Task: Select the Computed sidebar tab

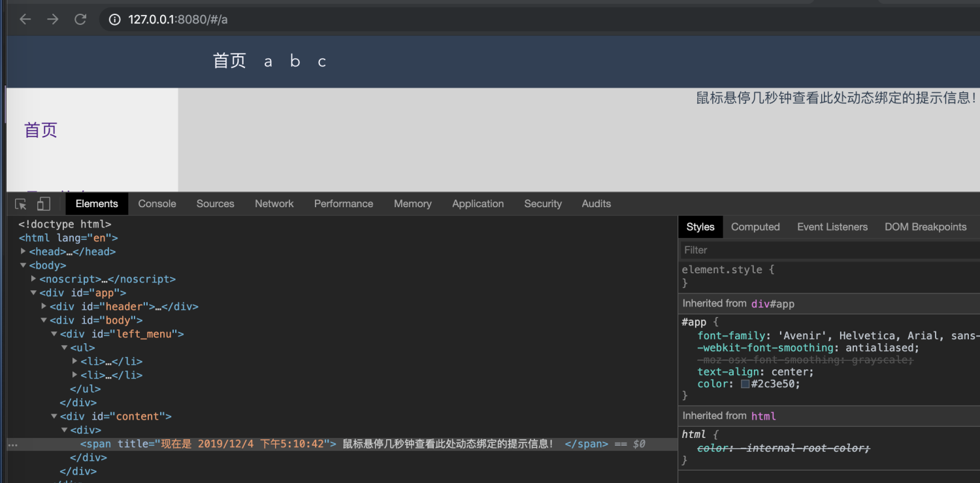Action: (755, 227)
